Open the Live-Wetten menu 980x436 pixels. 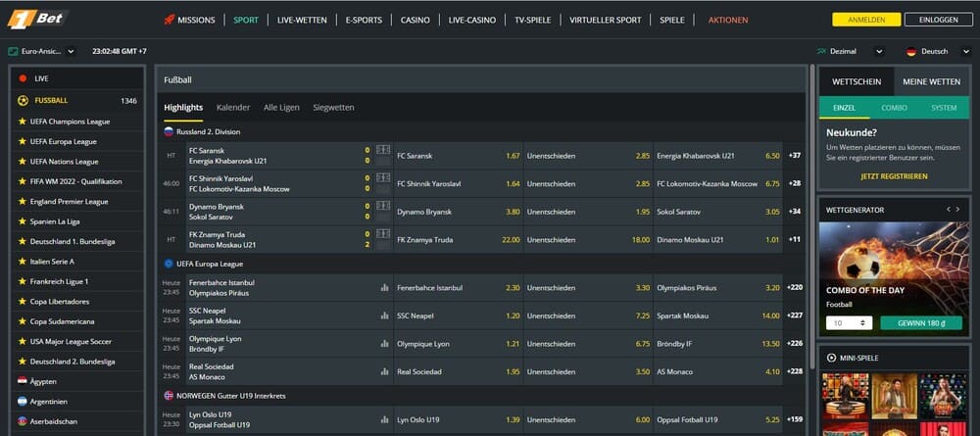302,20
